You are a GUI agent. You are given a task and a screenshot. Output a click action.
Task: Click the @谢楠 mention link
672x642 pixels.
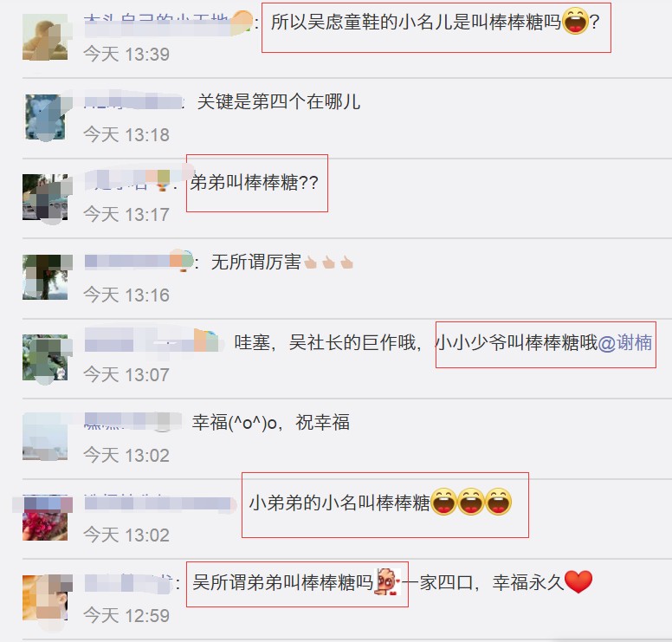[x=625, y=342]
